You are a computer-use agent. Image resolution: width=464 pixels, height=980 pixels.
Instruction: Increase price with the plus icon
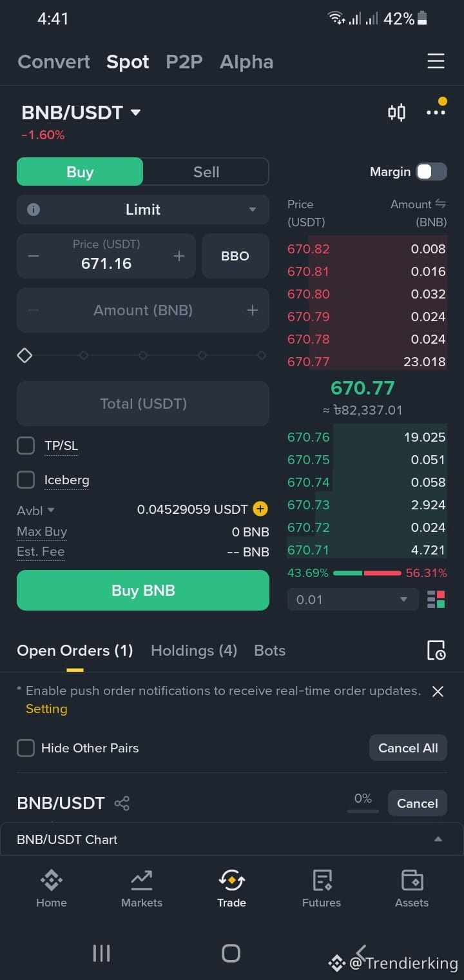click(x=179, y=256)
